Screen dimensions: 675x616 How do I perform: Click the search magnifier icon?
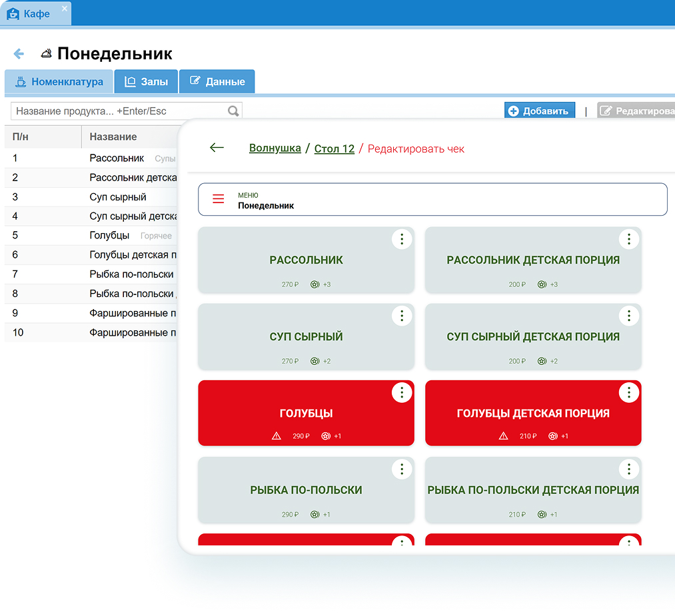pos(233,111)
